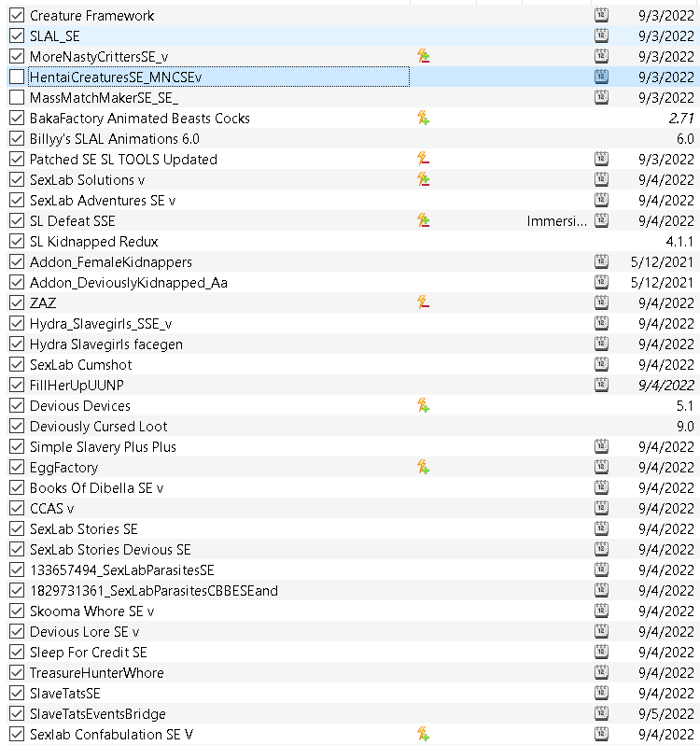Click calendar icon on MassMatchMakerSE_SE_ row

[x=601, y=97]
